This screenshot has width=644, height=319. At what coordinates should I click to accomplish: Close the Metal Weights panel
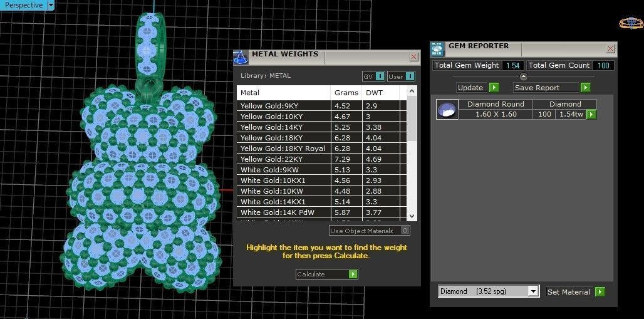(x=414, y=57)
